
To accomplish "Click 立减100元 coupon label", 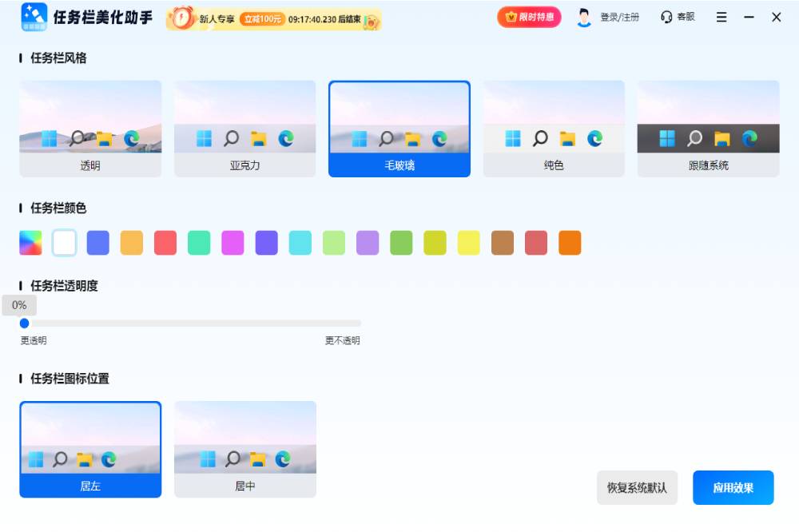I will point(262,18).
